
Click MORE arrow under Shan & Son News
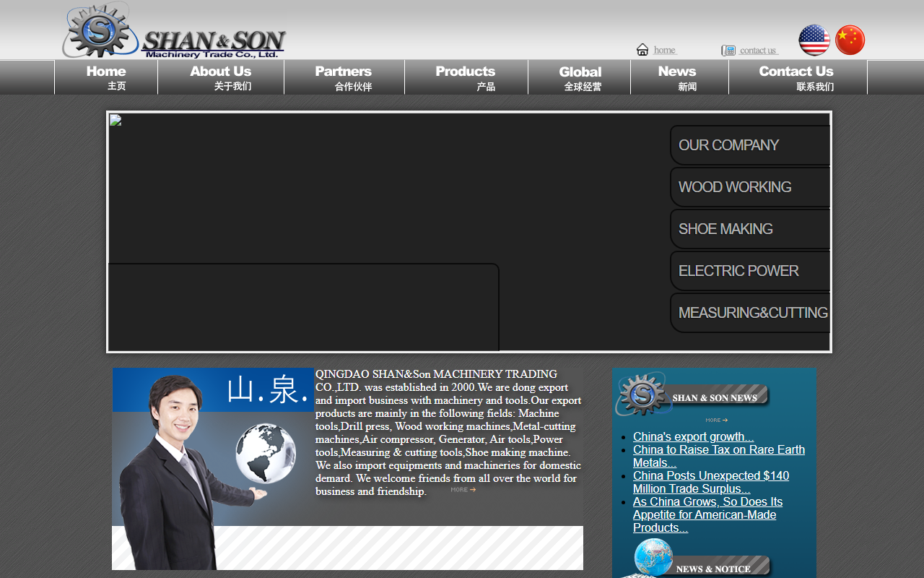717,420
